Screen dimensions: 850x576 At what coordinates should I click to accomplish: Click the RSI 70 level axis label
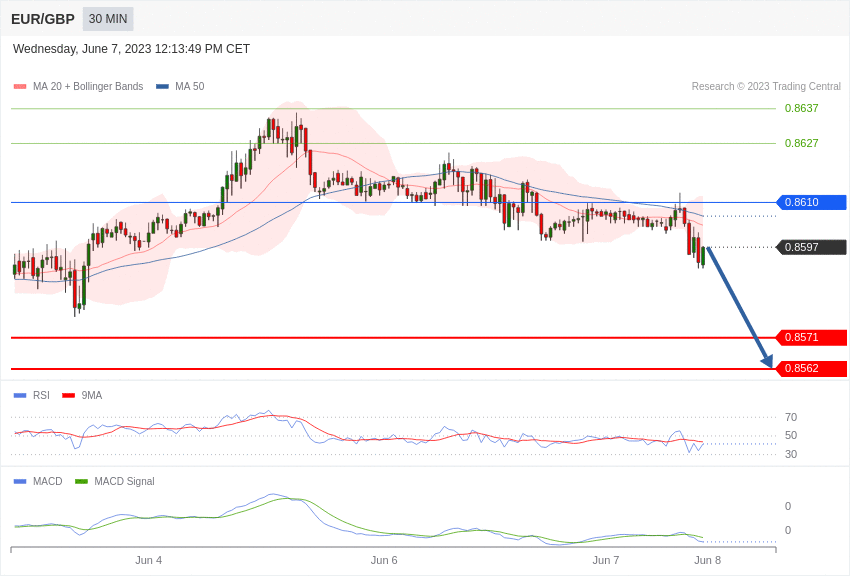(791, 418)
